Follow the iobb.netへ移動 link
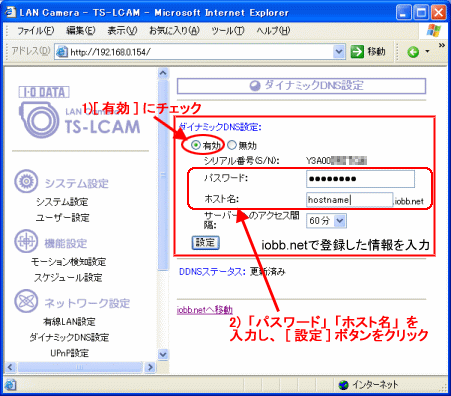 click(x=204, y=310)
